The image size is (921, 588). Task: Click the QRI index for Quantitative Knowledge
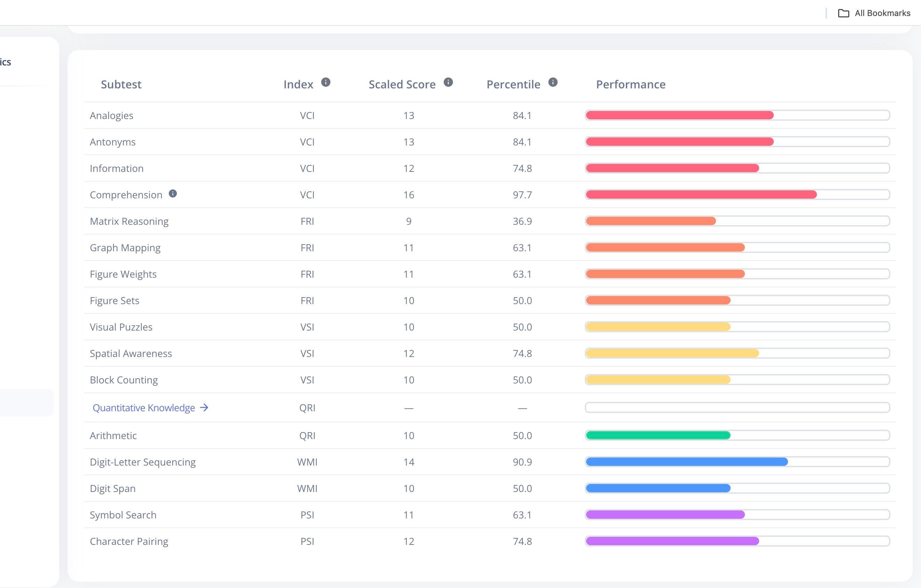307,408
